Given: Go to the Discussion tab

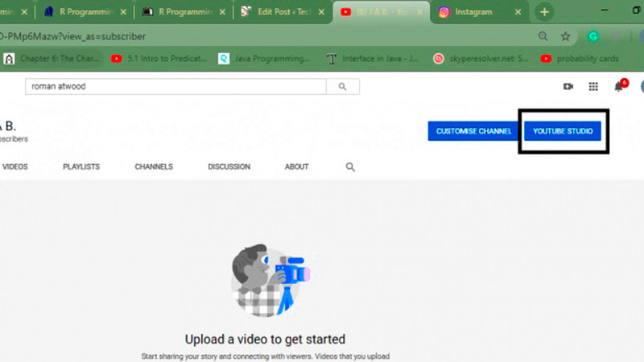Looking at the screenshot, I should (x=229, y=167).
